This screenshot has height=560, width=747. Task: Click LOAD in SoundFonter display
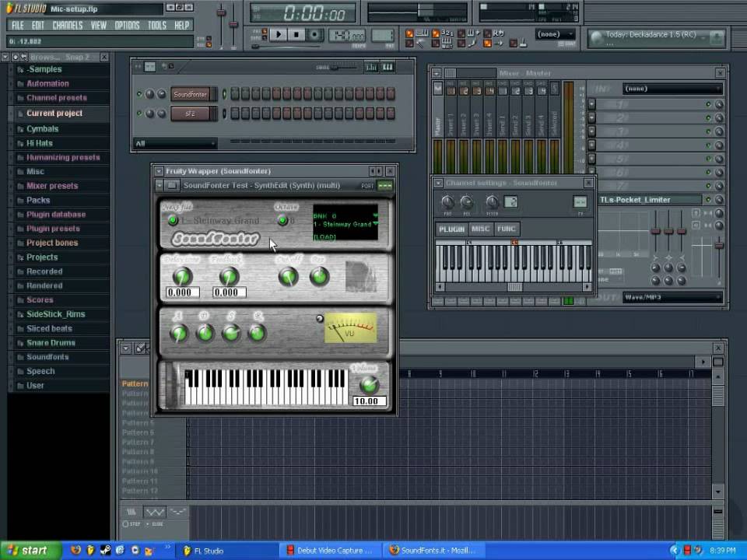tap(324, 236)
